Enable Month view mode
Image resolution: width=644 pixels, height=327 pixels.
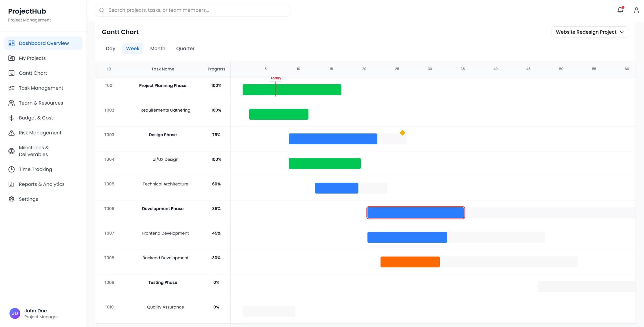coord(157,48)
